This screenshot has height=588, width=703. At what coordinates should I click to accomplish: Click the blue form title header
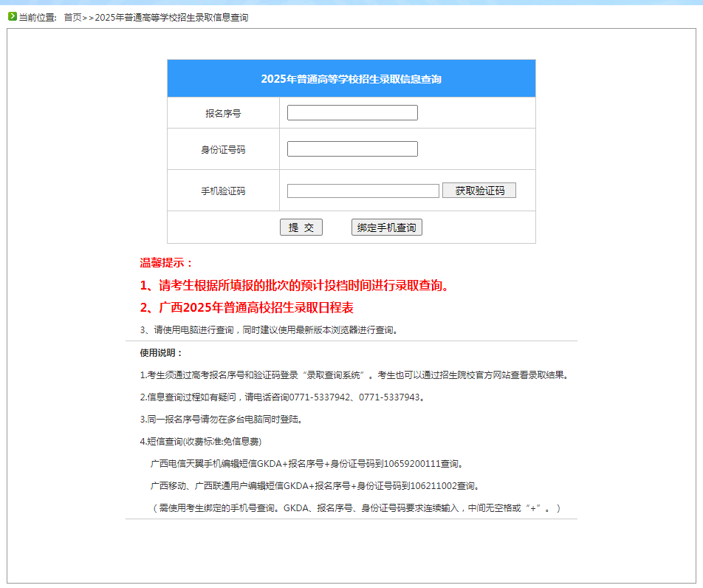(351, 78)
